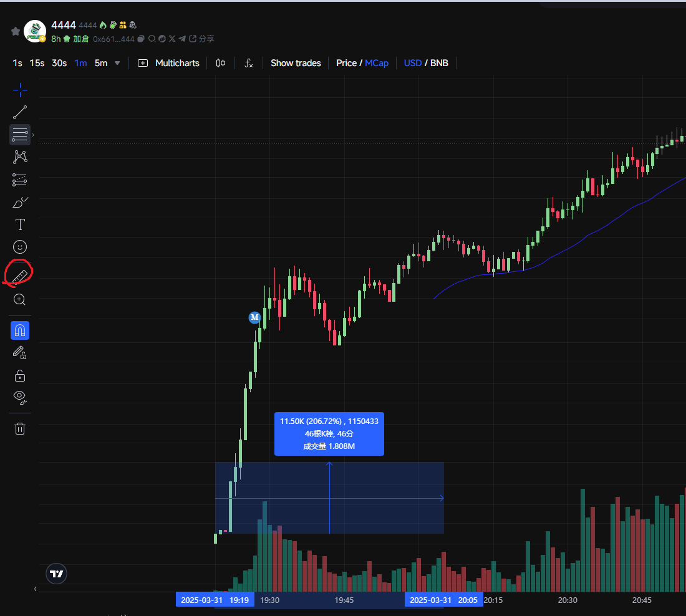Click the 19:30 time axis label

click(269, 600)
